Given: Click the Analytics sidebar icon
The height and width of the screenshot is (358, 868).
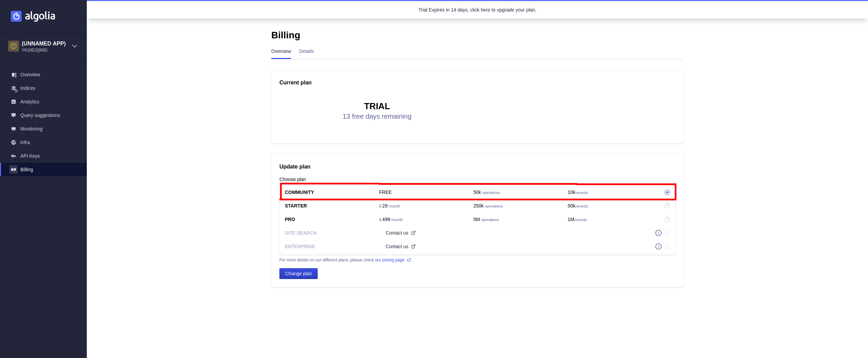Looking at the screenshot, I should [x=14, y=102].
